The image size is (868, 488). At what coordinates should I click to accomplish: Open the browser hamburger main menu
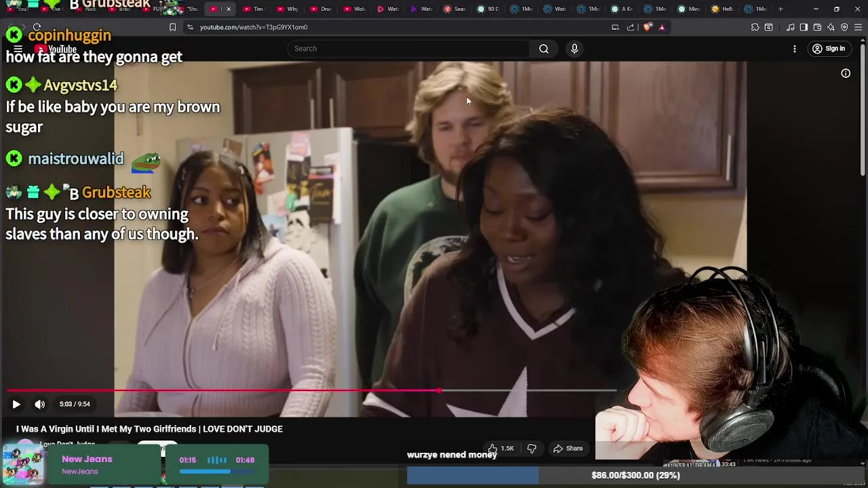coord(859,27)
